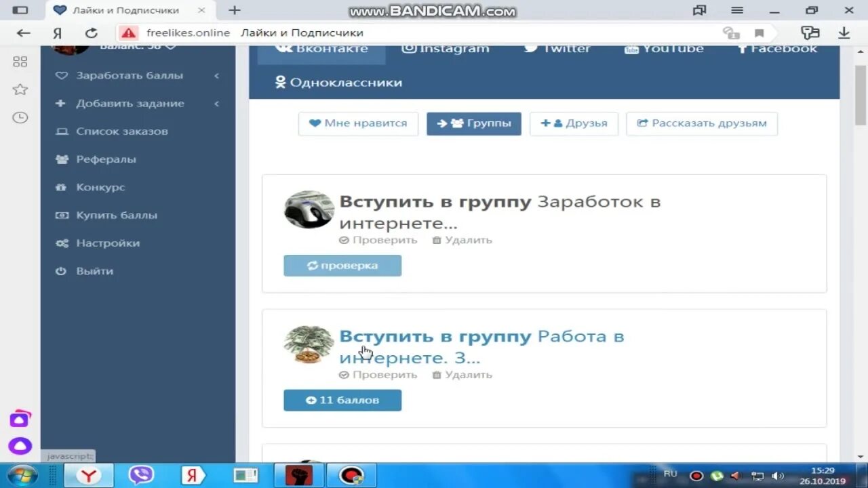Click the mouse avatar of Заработок в интернете group
This screenshot has height=488, width=868.
[309, 209]
